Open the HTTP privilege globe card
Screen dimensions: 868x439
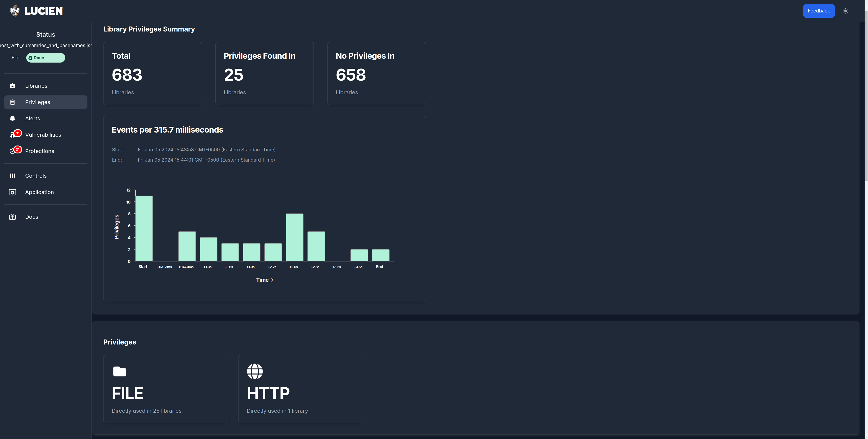[x=300, y=389]
